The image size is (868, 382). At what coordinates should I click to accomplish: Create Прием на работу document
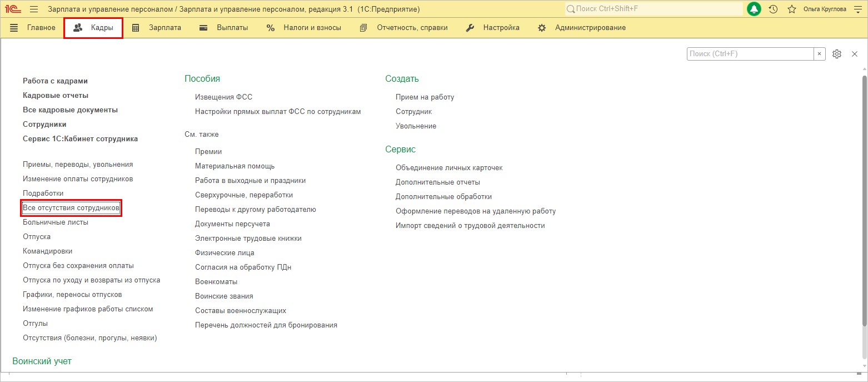(x=425, y=97)
